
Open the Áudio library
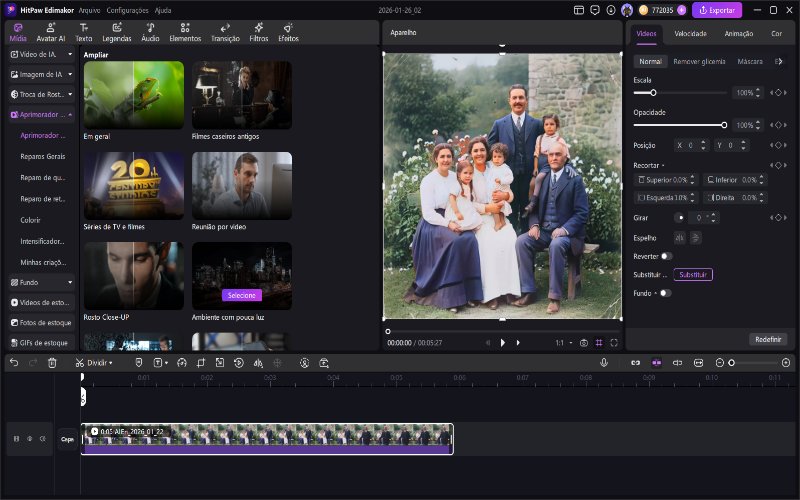click(150, 33)
